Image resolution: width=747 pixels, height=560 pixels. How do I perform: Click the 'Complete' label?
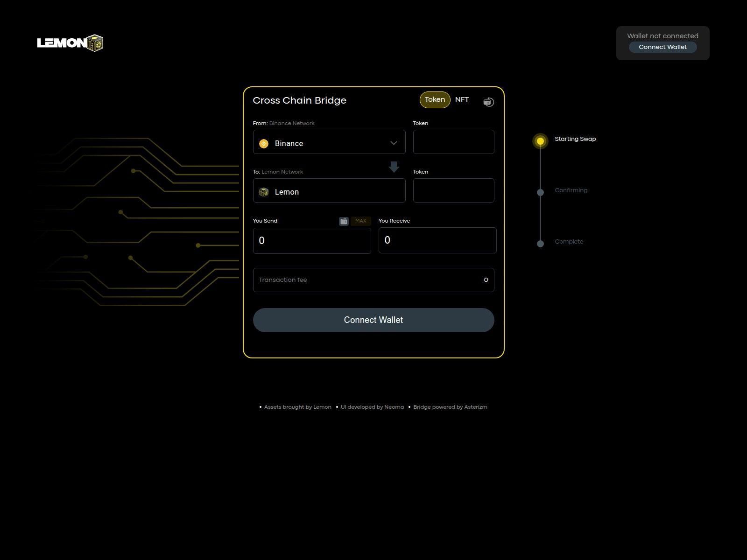click(569, 242)
